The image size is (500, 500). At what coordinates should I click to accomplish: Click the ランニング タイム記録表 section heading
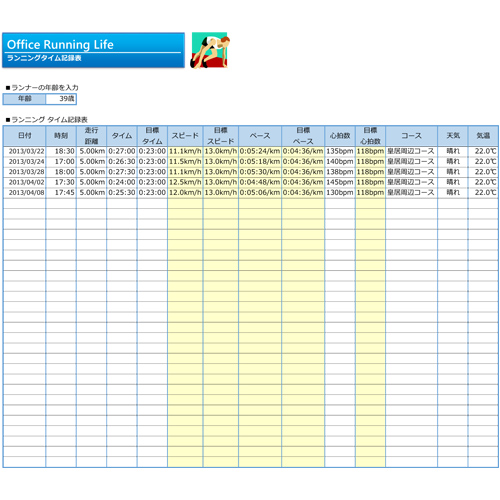point(47,120)
